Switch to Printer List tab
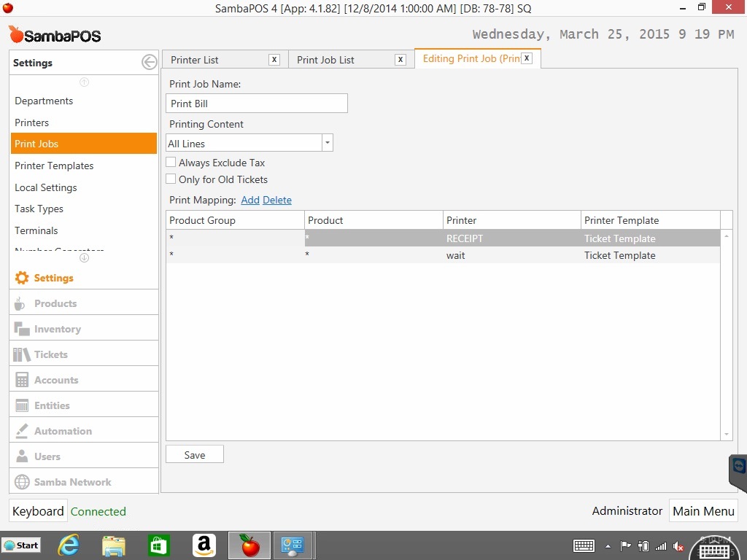The width and height of the screenshot is (747, 560). click(194, 60)
